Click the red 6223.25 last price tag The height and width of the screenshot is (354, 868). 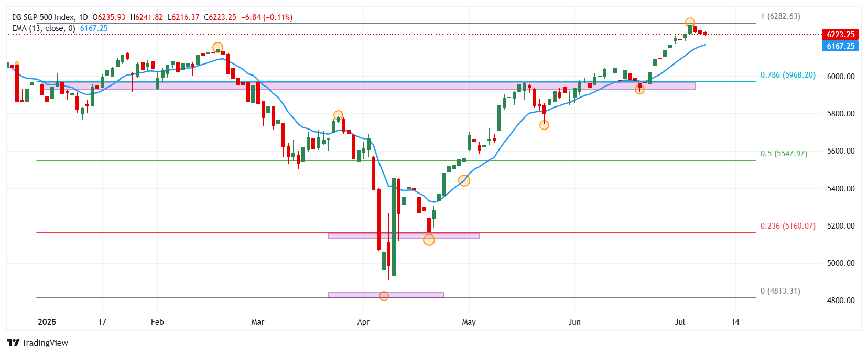[x=840, y=35]
